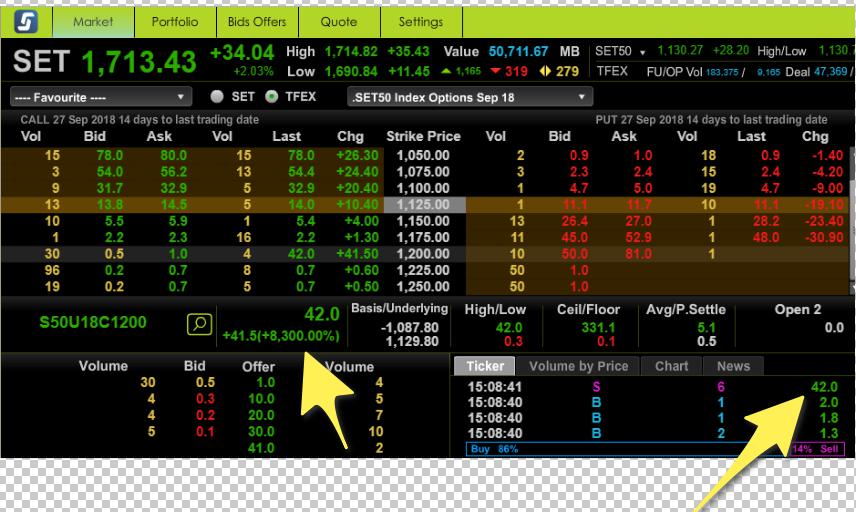Viewport: 856px width, 512px height.
Task: Click depth offer 10.0
Action: [x=261, y=399]
